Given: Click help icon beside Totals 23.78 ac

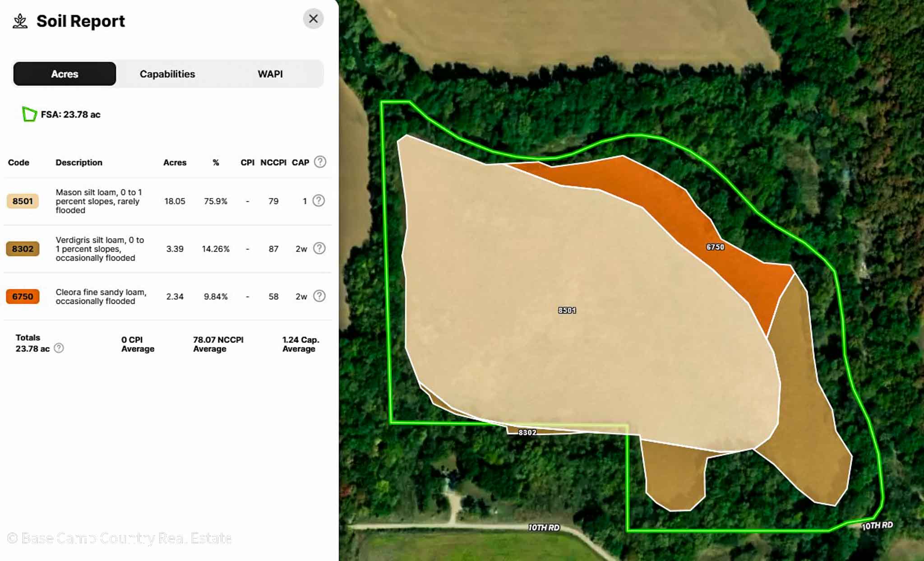Looking at the screenshot, I should point(59,348).
